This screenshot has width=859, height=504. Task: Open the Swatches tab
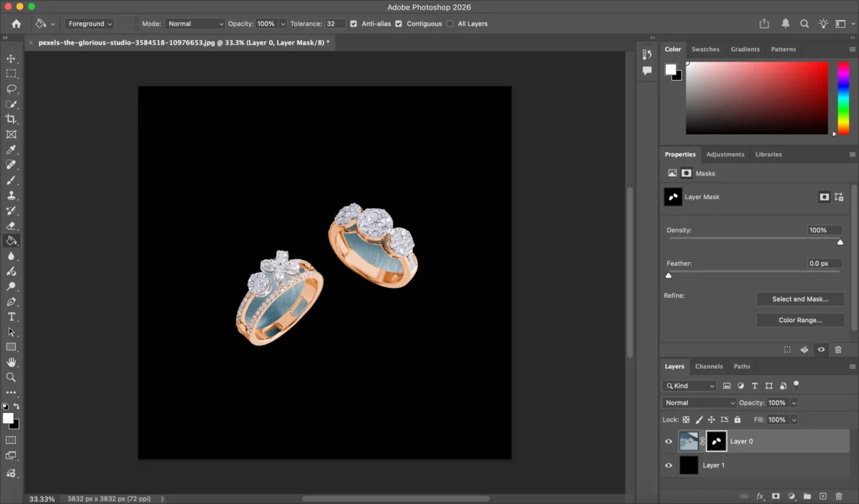705,49
